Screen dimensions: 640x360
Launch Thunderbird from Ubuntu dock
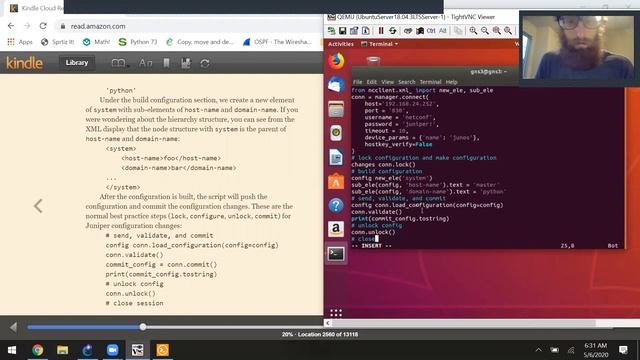coord(336,85)
